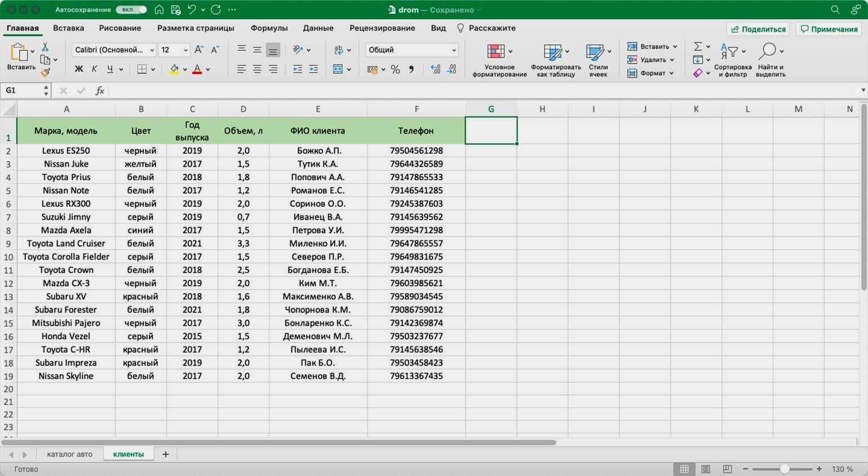Image resolution: width=868 pixels, height=476 pixels.
Task: Click the AutoSum sigma icon
Action: pos(698,46)
